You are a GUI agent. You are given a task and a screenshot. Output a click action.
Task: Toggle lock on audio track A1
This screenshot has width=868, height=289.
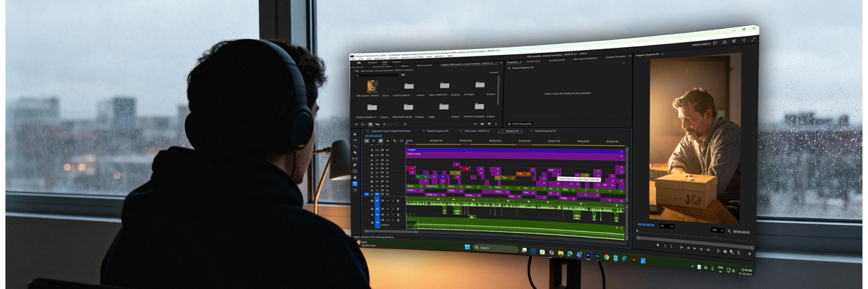pyautogui.click(x=371, y=202)
